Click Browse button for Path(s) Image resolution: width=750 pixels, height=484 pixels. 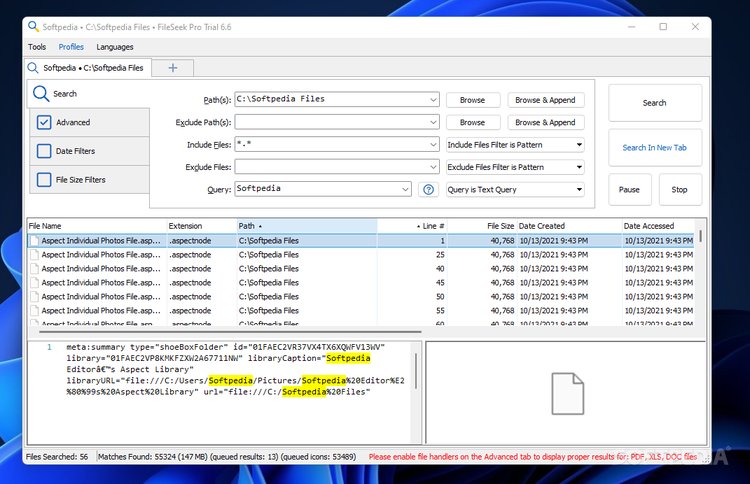(473, 100)
